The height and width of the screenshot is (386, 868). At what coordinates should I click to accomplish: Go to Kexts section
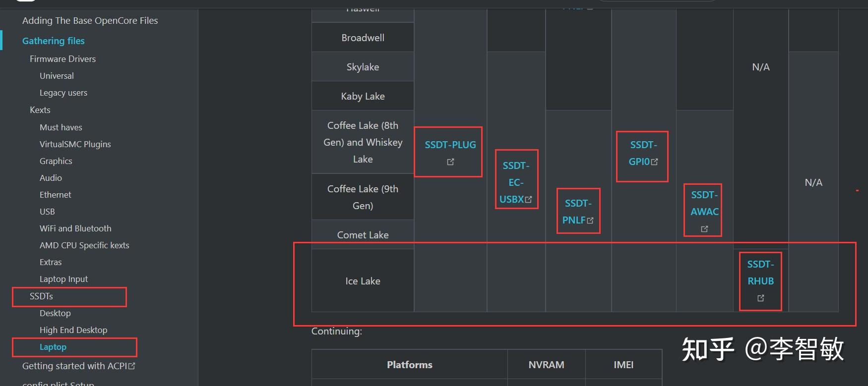coord(40,110)
